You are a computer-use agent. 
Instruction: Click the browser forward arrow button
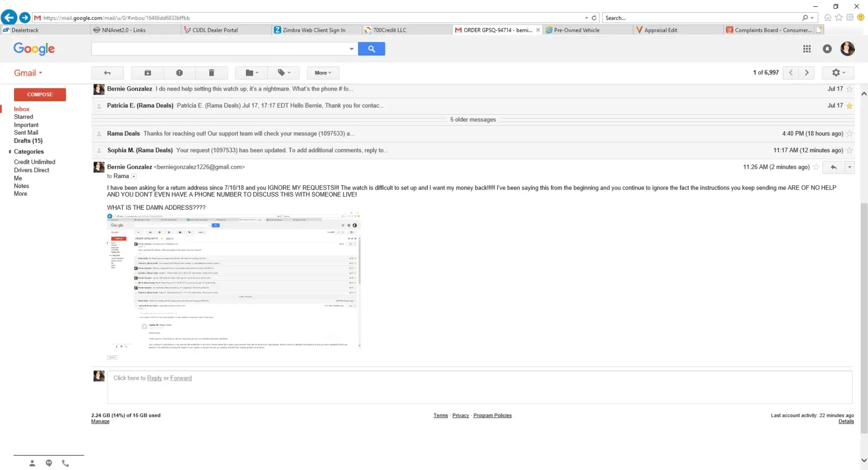[x=25, y=18]
